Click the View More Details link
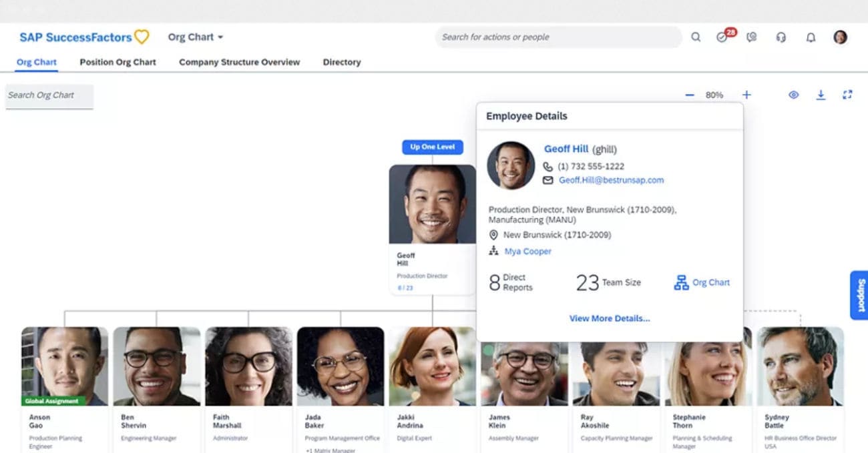 point(609,318)
